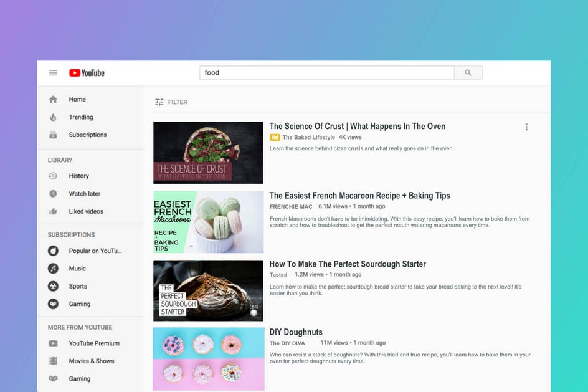Click the Trending flame icon
588x392 pixels.
[x=53, y=117]
